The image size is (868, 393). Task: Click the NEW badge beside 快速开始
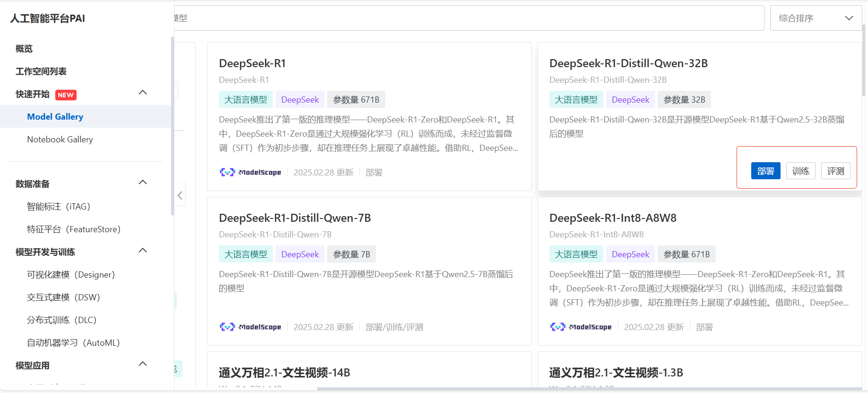click(x=66, y=95)
